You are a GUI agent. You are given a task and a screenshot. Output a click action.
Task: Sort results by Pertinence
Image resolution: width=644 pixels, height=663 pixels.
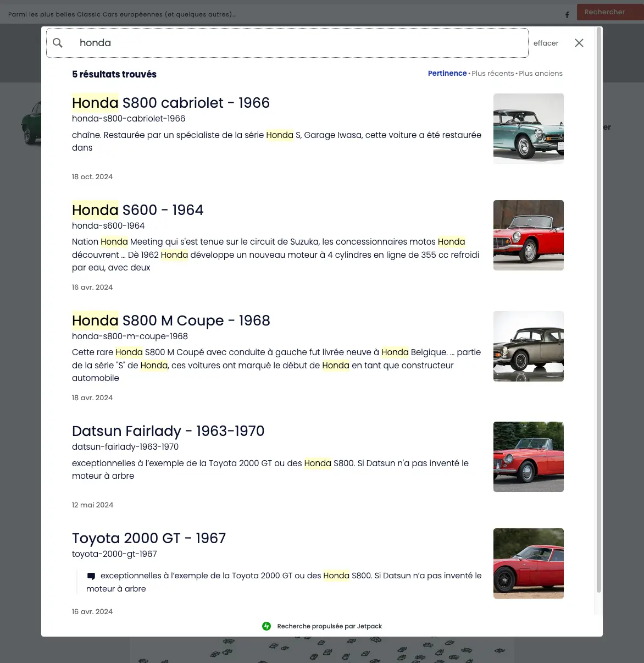click(447, 73)
